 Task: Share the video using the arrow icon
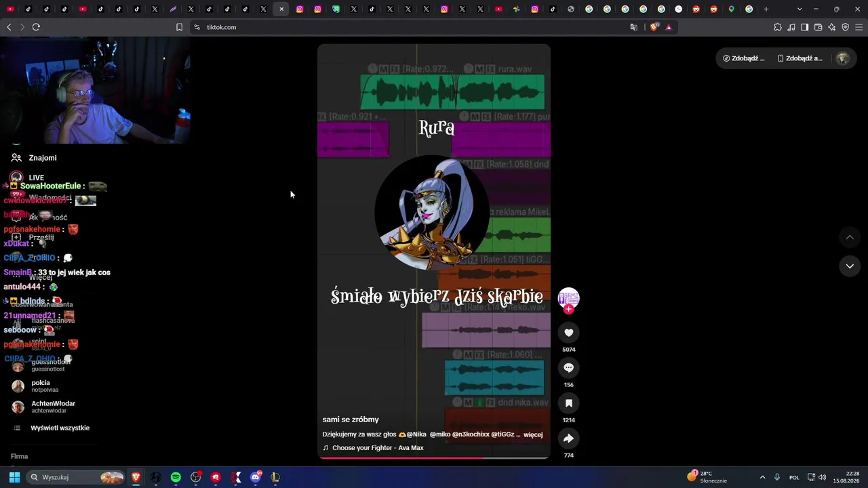[x=568, y=439]
